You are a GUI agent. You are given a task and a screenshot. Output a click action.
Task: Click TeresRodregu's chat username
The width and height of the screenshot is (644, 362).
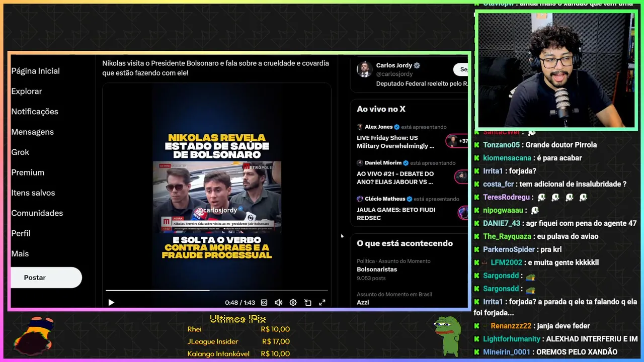coord(506,197)
